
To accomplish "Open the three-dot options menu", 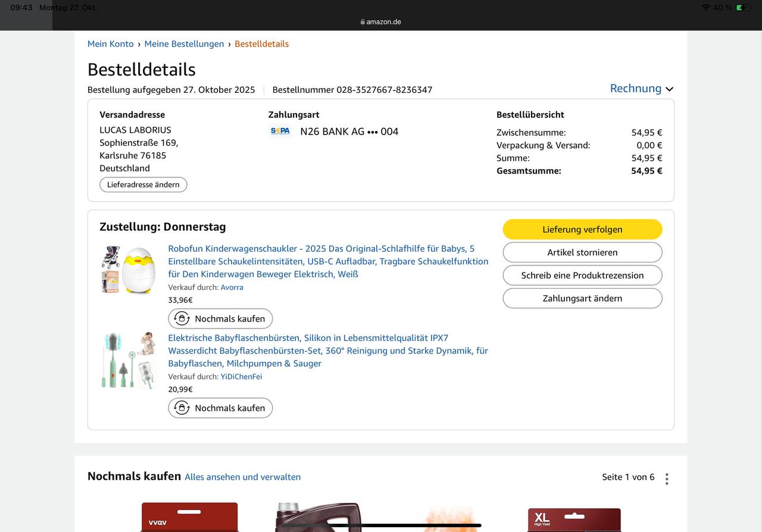I will click(667, 478).
